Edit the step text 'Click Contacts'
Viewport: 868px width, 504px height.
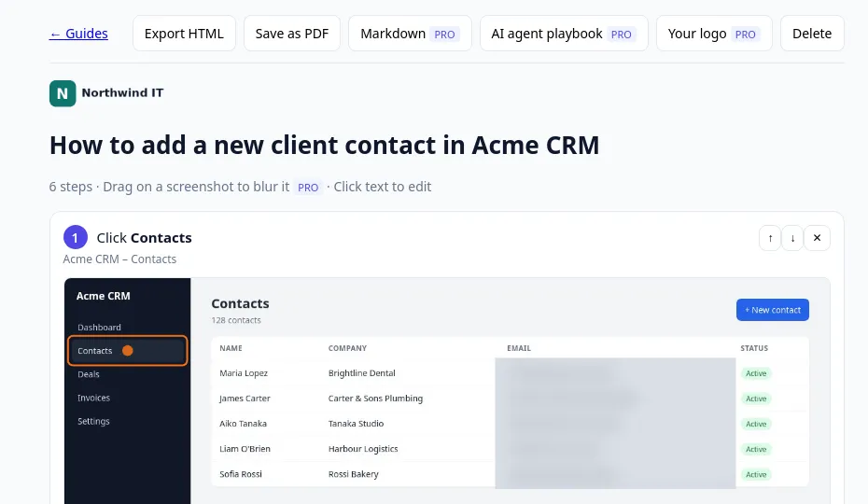coord(144,238)
